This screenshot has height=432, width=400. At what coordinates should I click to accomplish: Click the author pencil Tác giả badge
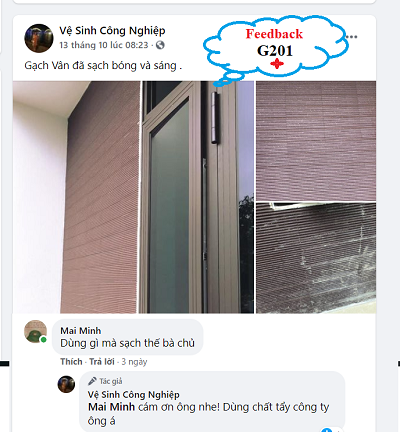pyautogui.click(x=105, y=381)
